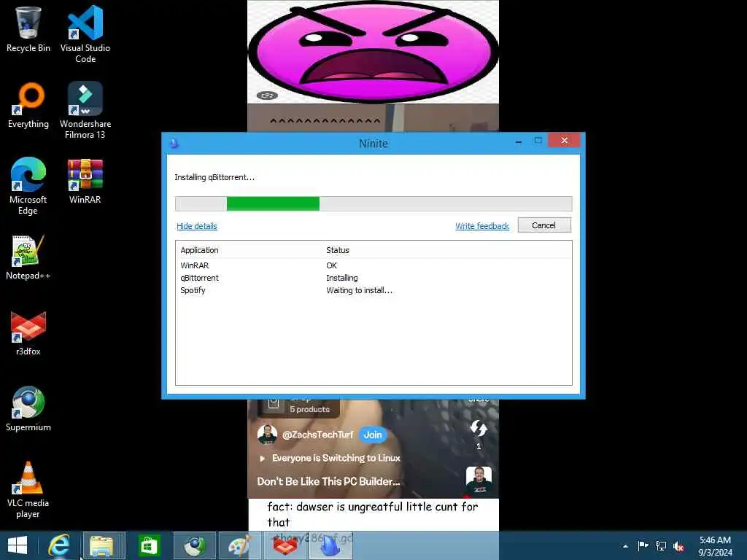The height and width of the screenshot is (560, 747).
Task: Click the ZachsTechTurf round avatar
Action: [267, 435]
